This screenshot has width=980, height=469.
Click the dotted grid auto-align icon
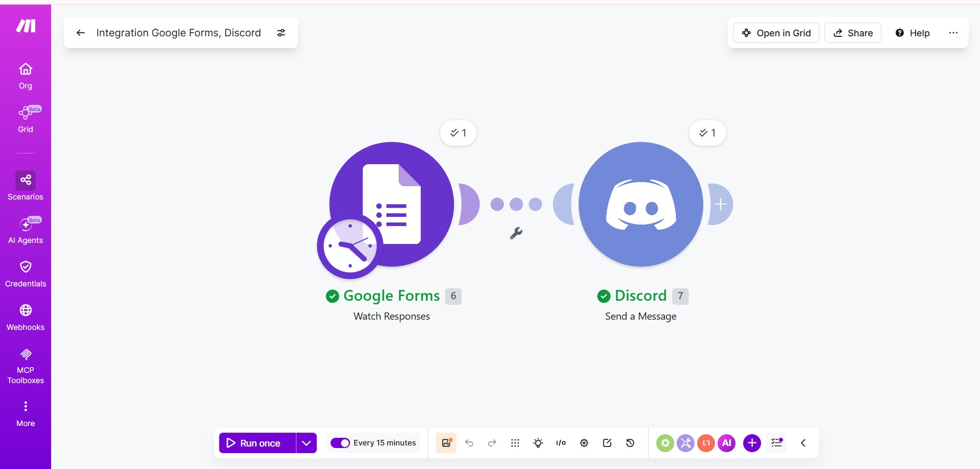515,443
